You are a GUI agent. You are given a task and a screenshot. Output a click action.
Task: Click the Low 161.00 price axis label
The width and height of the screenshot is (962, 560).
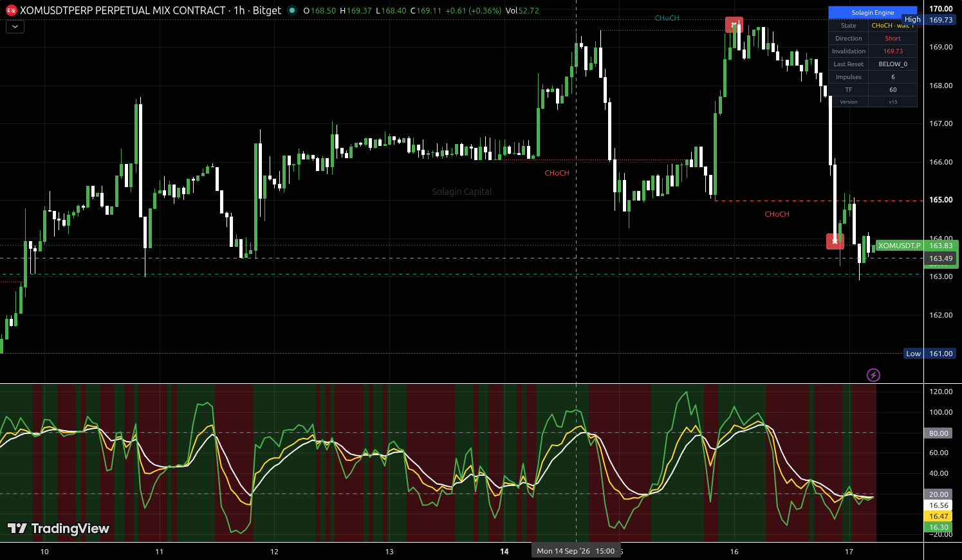point(929,354)
